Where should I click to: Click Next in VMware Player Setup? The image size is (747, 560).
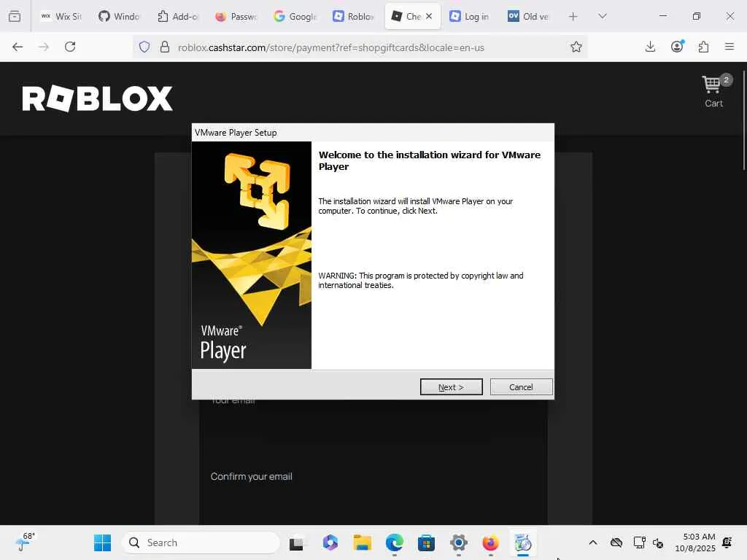451,387
